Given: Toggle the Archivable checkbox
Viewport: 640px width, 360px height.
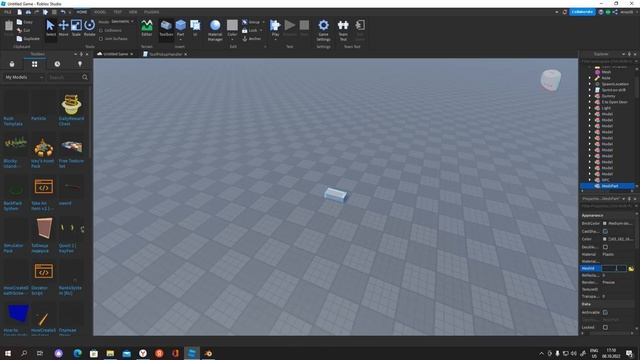Looking at the screenshot, I should pos(605,312).
